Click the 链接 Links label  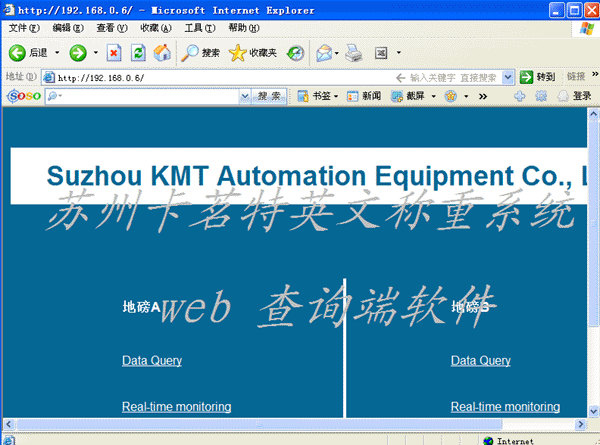(x=576, y=77)
